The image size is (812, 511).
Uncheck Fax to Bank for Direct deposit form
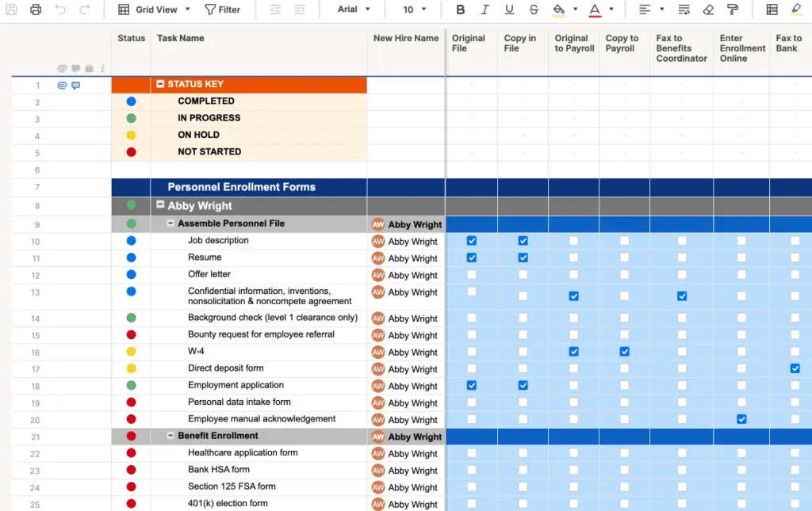[x=795, y=368]
